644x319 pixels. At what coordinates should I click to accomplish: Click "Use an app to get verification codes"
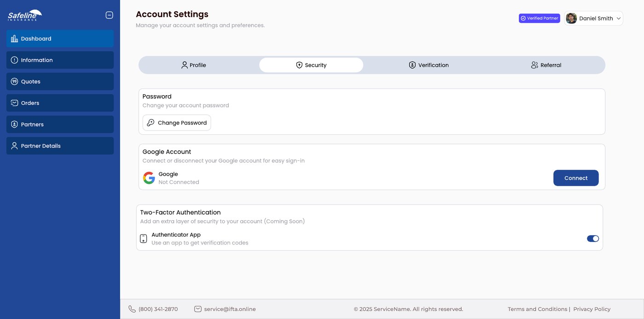(x=200, y=243)
